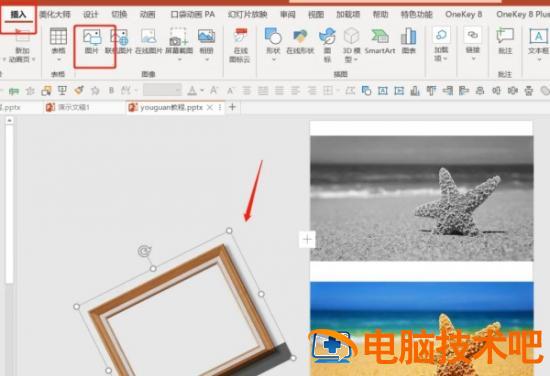Click the align top icon in quick toolbar
Screen dimensions: 550x376
(x=431, y=91)
